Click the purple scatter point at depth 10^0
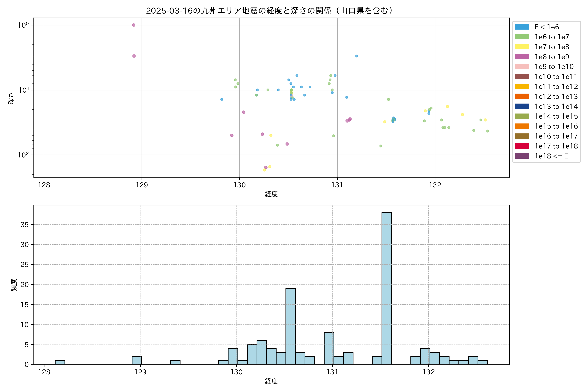The width and height of the screenshot is (588, 392). point(134,25)
